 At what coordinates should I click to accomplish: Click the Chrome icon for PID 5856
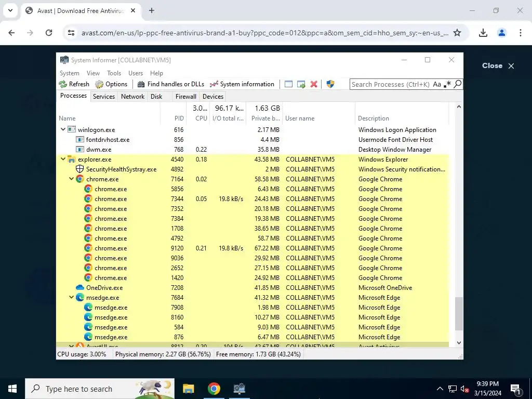click(88, 189)
